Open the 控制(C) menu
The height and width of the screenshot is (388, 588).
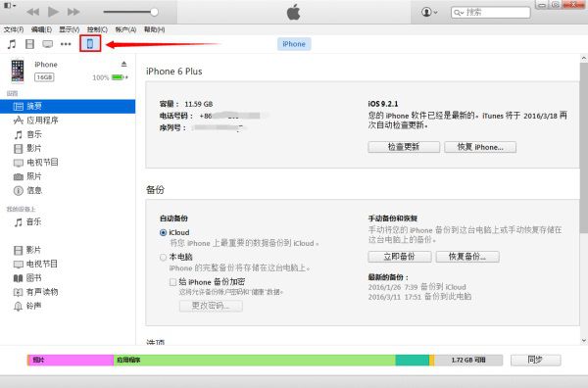(x=97, y=29)
